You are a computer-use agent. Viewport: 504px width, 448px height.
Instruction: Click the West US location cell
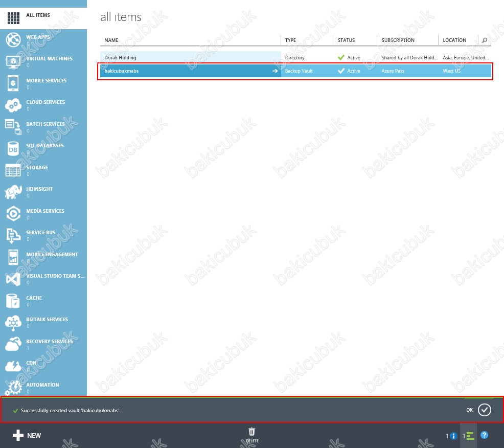click(x=451, y=71)
